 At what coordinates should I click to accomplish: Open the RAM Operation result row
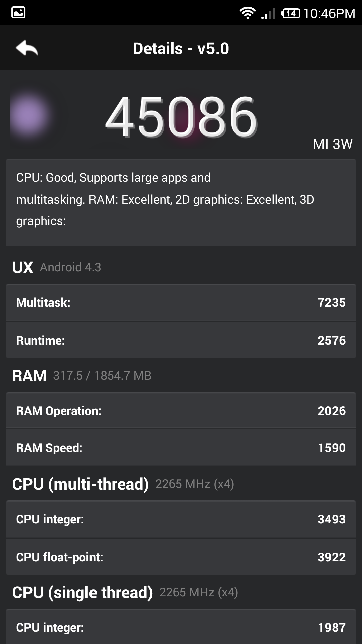tap(181, 411)
